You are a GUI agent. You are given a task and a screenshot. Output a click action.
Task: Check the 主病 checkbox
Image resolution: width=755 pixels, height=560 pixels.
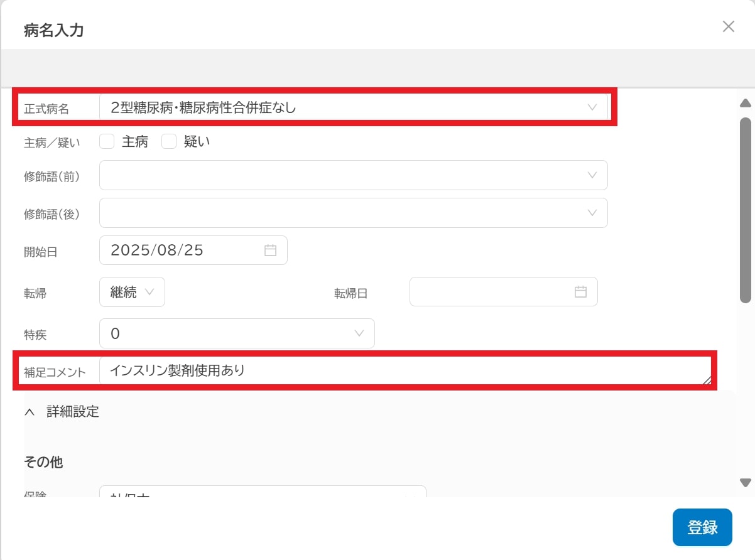tap(107, 141)
